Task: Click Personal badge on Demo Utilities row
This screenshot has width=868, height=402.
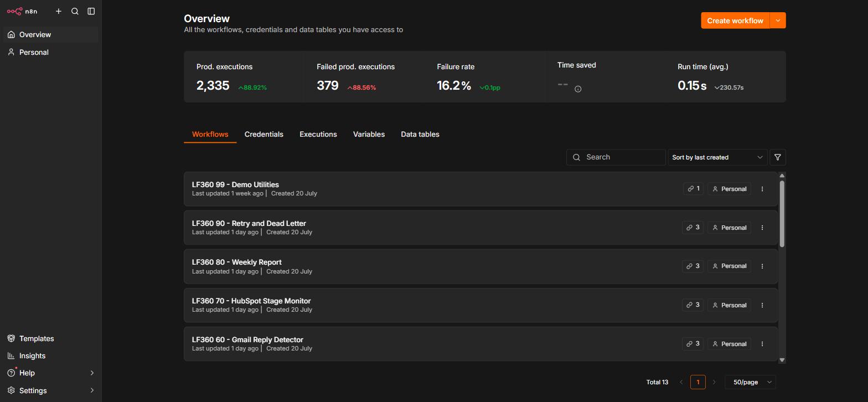Action: tap(729, 189)
